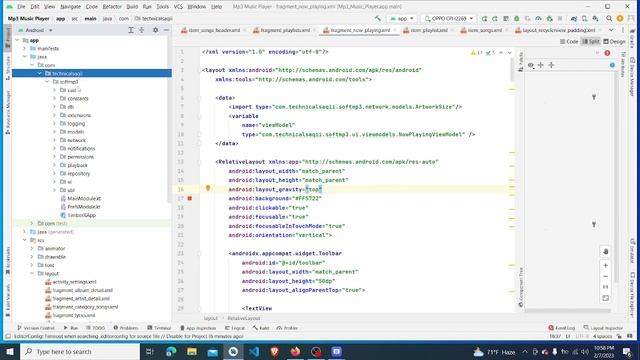Switch editor to Code view mode
This screenshot has height=360, width=640.
tap(569, 41)
